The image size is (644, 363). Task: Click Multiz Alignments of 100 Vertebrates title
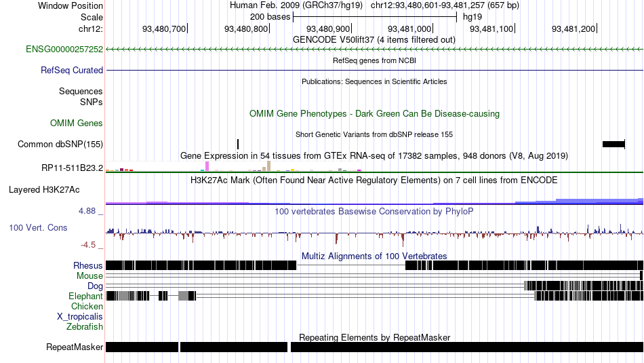coord(374,256)
